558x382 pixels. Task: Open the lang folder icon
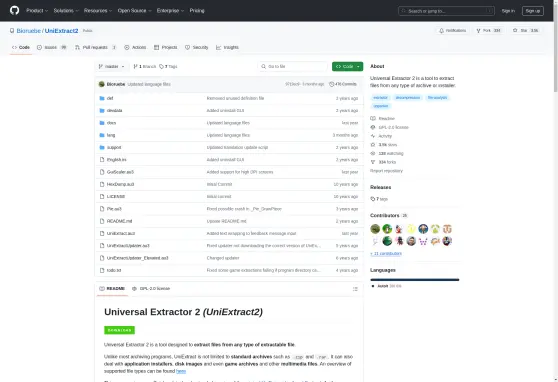point(102,135)
